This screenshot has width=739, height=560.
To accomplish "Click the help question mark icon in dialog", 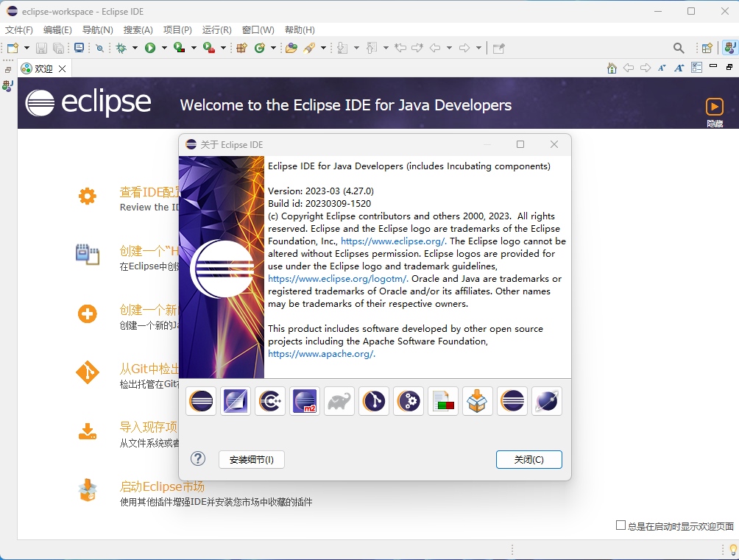I will [198, 458].
